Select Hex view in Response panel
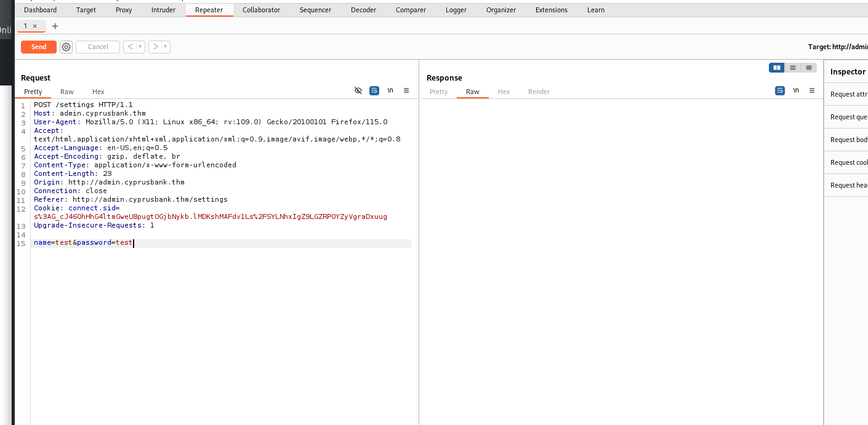868x425 pixels. tap(504, 92)
